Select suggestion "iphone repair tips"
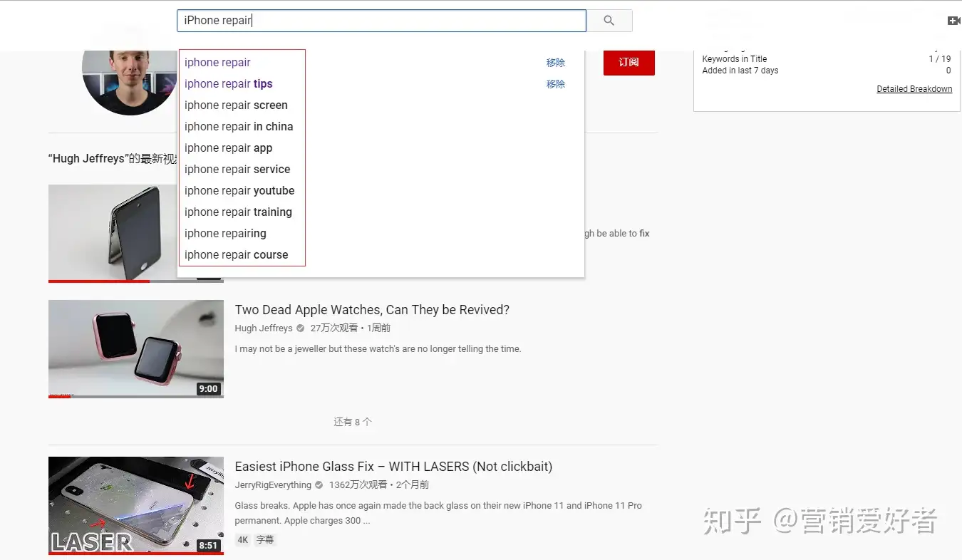Viewport: 962px width, 560px height. (228, 84)
